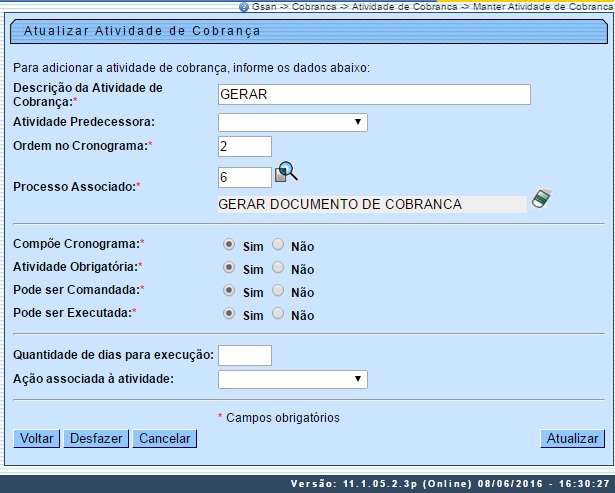The height and width of the screenshot is (493, 615).
Task: Click the Ordem no Cronograma input
Action: click(244, 146)
